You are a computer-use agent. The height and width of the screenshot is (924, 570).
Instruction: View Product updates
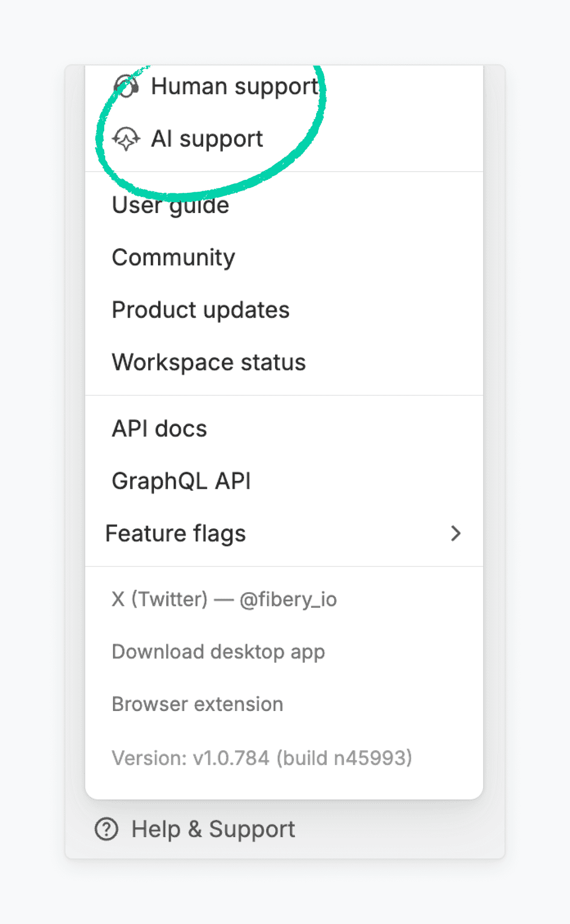201,310
